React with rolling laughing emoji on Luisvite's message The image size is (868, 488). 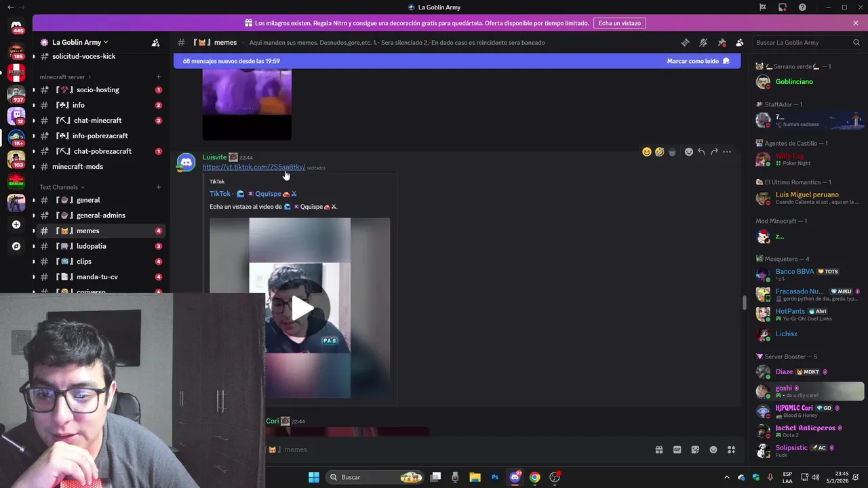[659, 152]
